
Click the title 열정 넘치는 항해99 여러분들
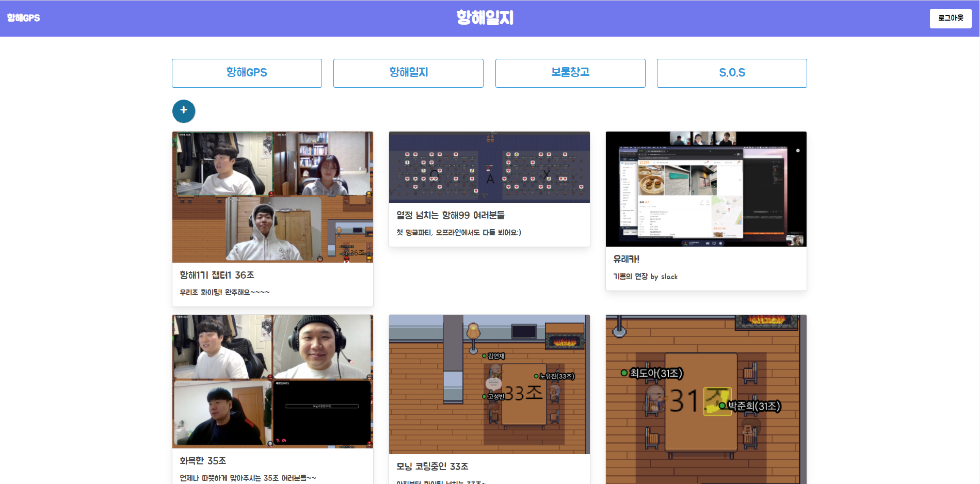click(x=451, y=215)
